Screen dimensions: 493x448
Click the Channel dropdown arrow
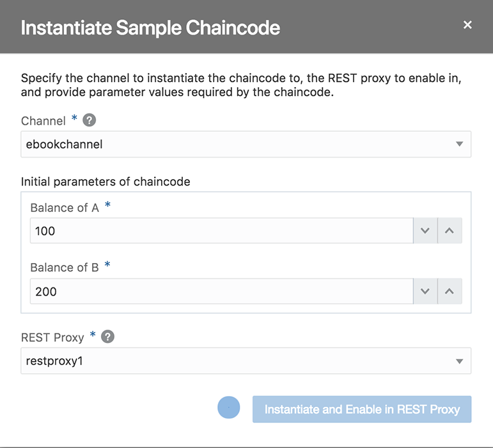coord(459,144)
